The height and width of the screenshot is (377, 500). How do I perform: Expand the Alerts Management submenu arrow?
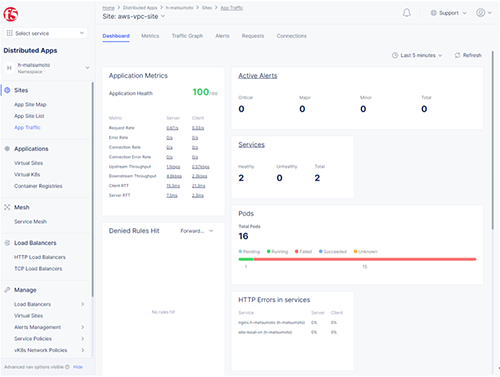[82, 327]
